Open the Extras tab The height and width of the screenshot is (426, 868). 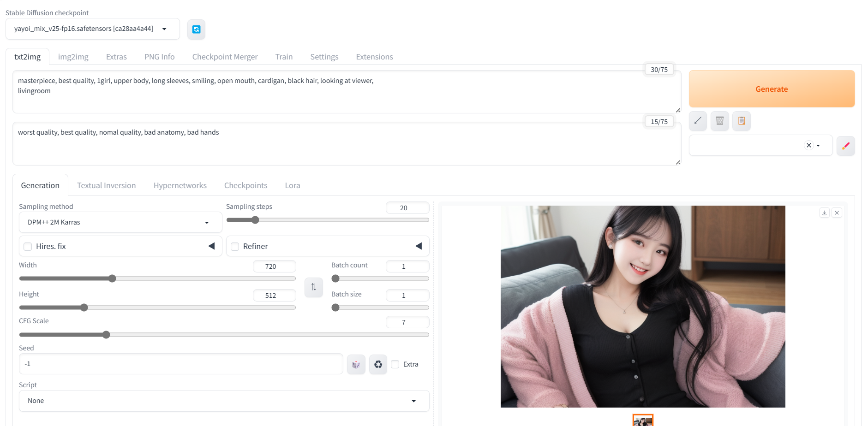(116, 57)
